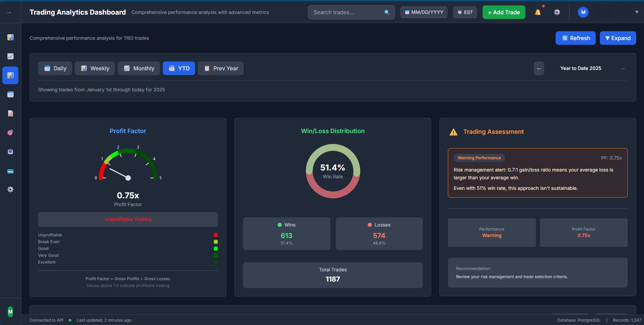Screen dimensions: 644x325
Task: Open the settings gear in the top bar
Action: 557,12
